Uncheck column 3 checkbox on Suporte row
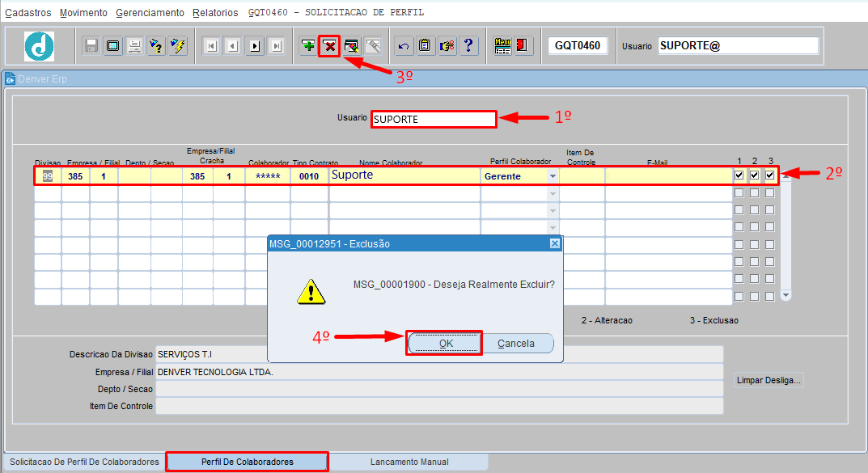The width and height of the screenshot is (868, 473). tap(770, 175)
